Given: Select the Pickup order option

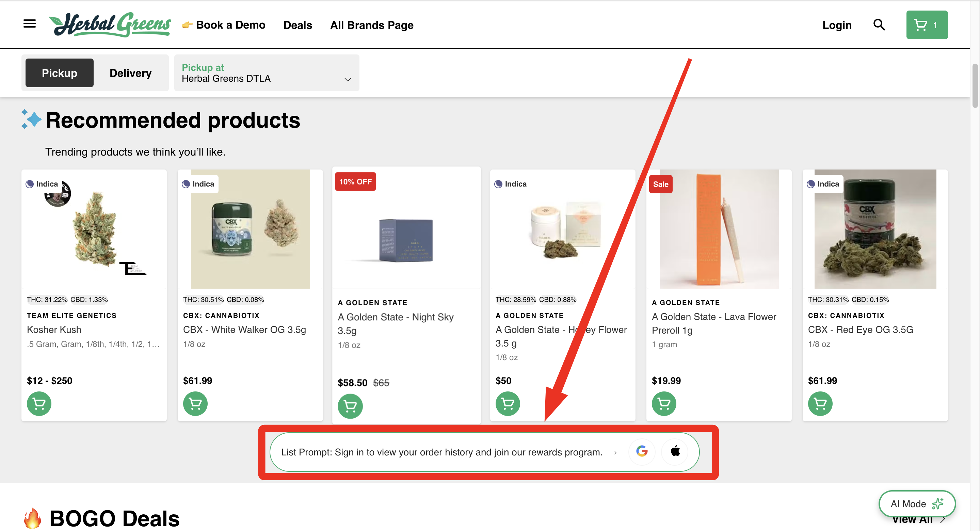Looking at the screenshot, I should pos(59,73).
